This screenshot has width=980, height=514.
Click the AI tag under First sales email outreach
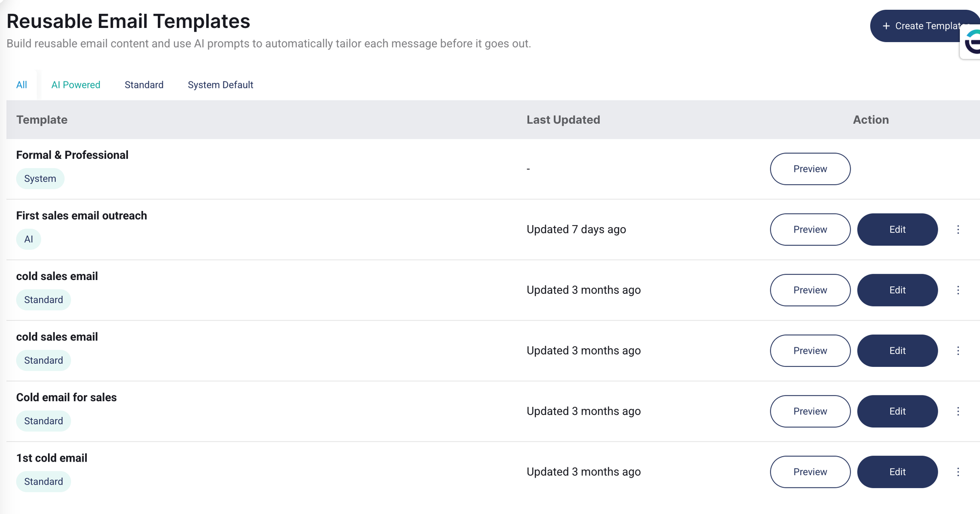point(28,239)
